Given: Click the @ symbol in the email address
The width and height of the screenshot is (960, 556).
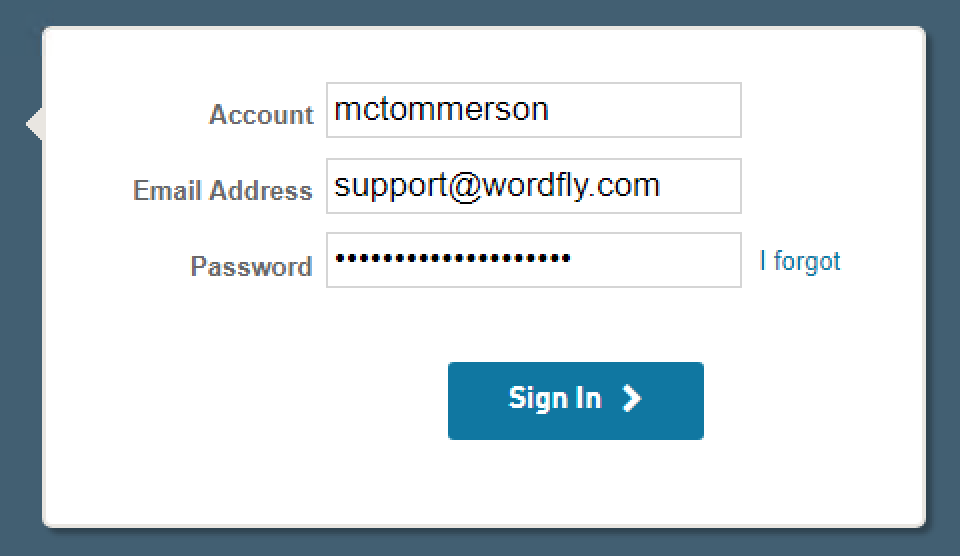Looking at the screenshot, I should pos(465,187).
